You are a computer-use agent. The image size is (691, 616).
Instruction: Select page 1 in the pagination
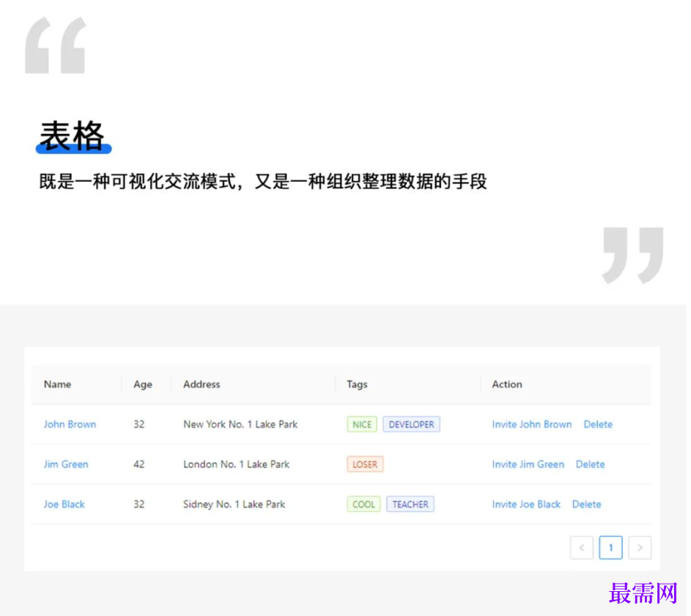(610, 548)
